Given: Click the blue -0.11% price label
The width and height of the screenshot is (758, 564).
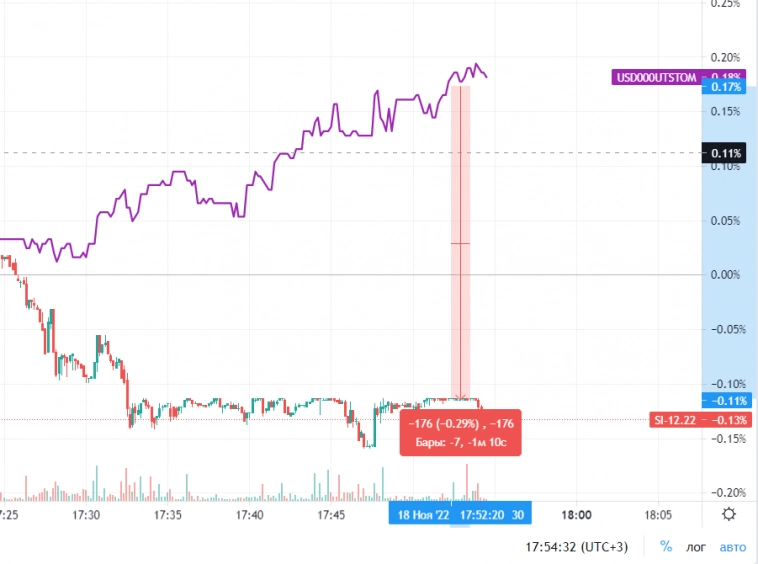Looking at the screenshot, I should 725,401.
